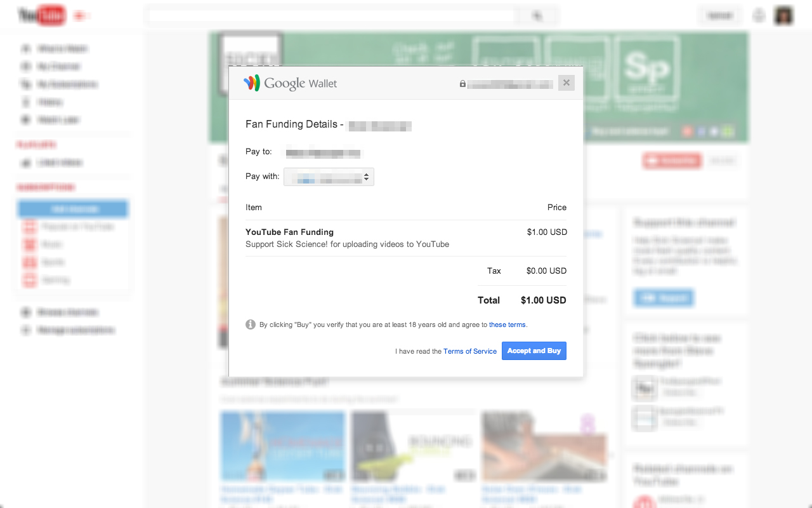Open the wind turbine video thumbnail
The image size is (812, 508).
point(283,446)
